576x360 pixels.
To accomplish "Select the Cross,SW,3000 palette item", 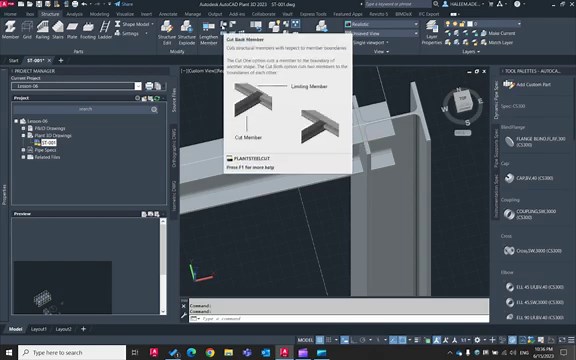I will tap(533, 251).
